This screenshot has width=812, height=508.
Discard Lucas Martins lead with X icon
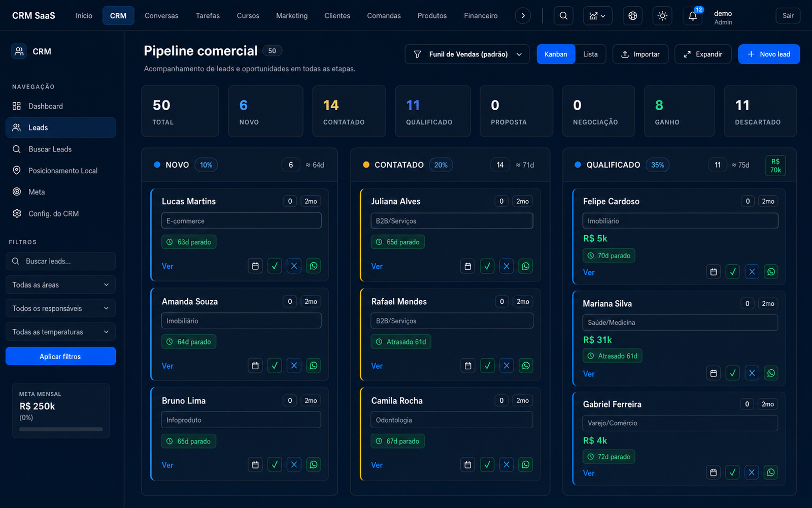[294, 266]
